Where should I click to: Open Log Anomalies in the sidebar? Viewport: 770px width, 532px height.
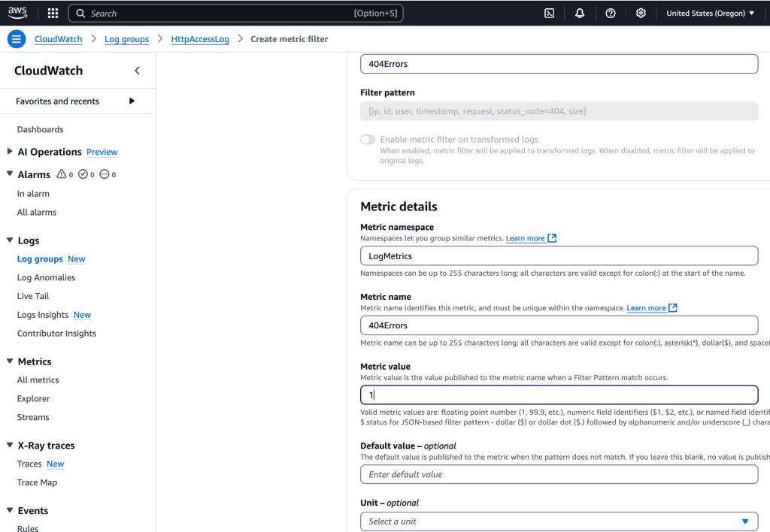[46, 277]
